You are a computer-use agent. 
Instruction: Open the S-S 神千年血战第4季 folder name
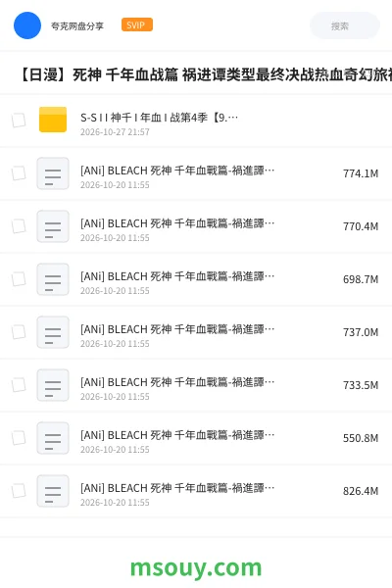[159, 118]
